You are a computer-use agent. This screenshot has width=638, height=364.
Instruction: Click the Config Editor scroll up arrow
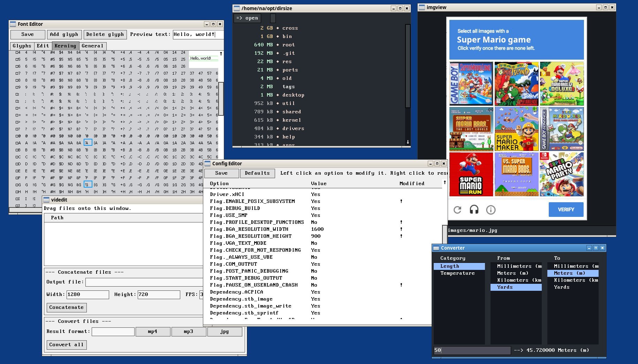click(x=445, y=182)
